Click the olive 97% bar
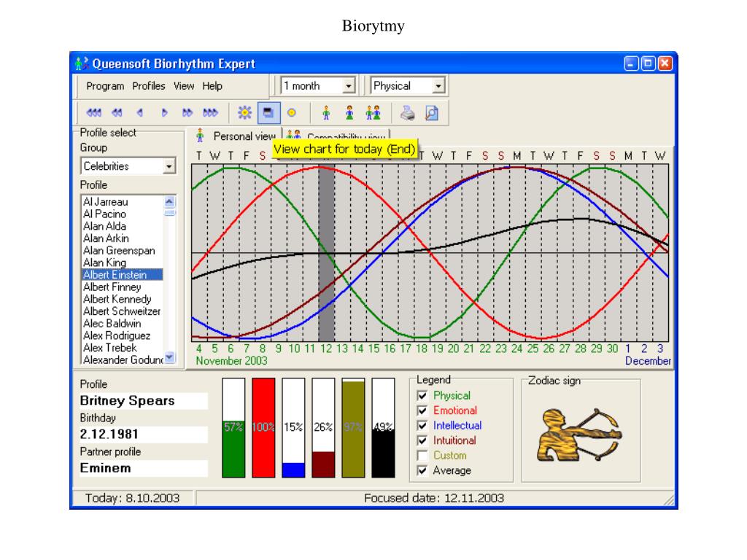This screenshot has width=747, height=560. pos(354,427)
